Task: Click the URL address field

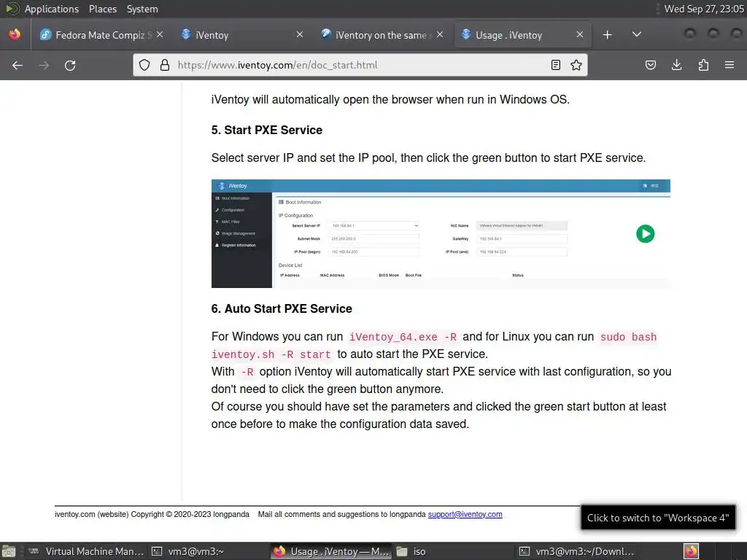Action: tap(360, 65)
